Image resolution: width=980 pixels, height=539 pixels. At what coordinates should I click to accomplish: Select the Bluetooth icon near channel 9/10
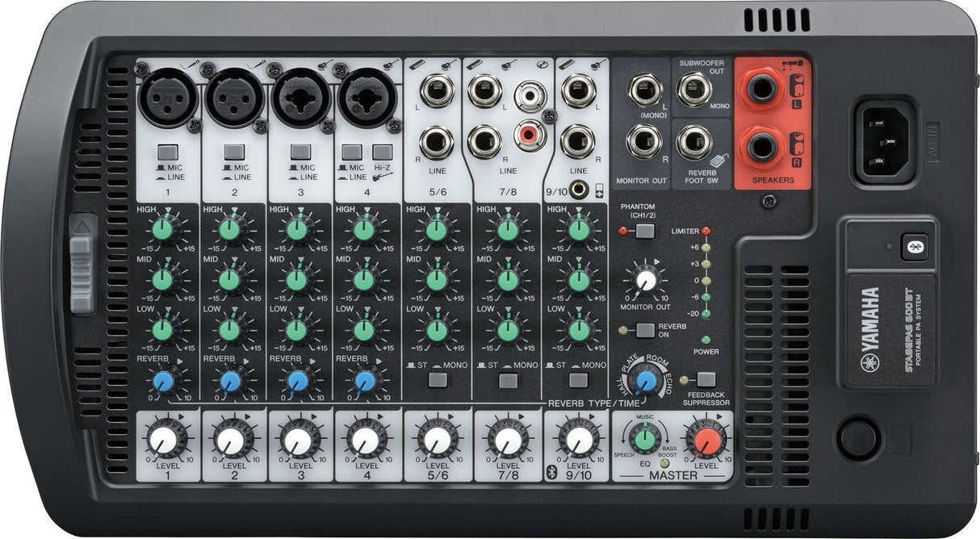tap(552, 473)
